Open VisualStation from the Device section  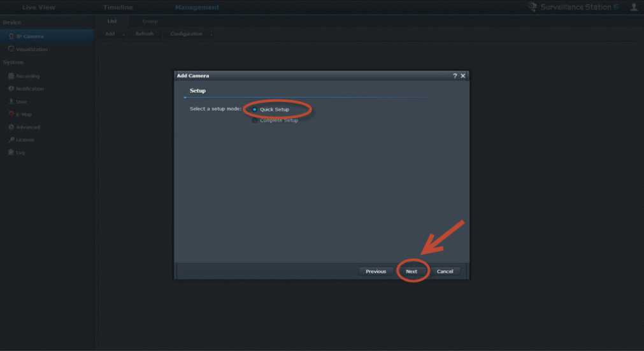(x=27, y=49)
